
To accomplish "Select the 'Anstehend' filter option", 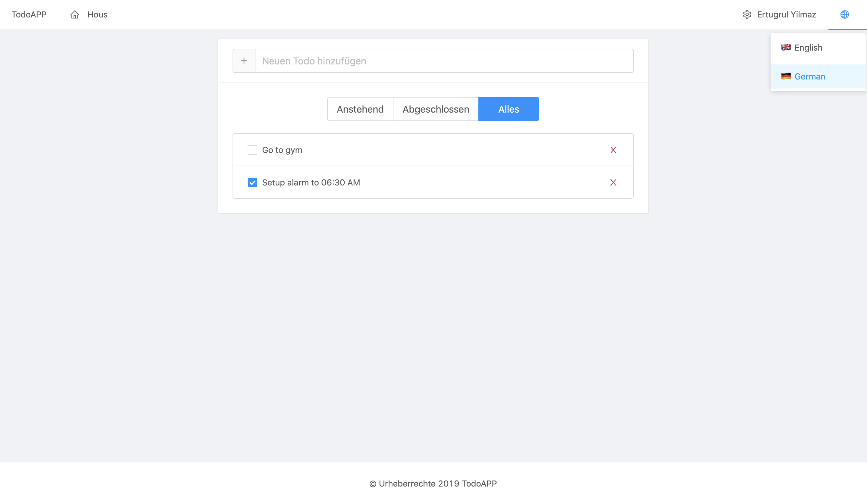I will tap(360, 109).
